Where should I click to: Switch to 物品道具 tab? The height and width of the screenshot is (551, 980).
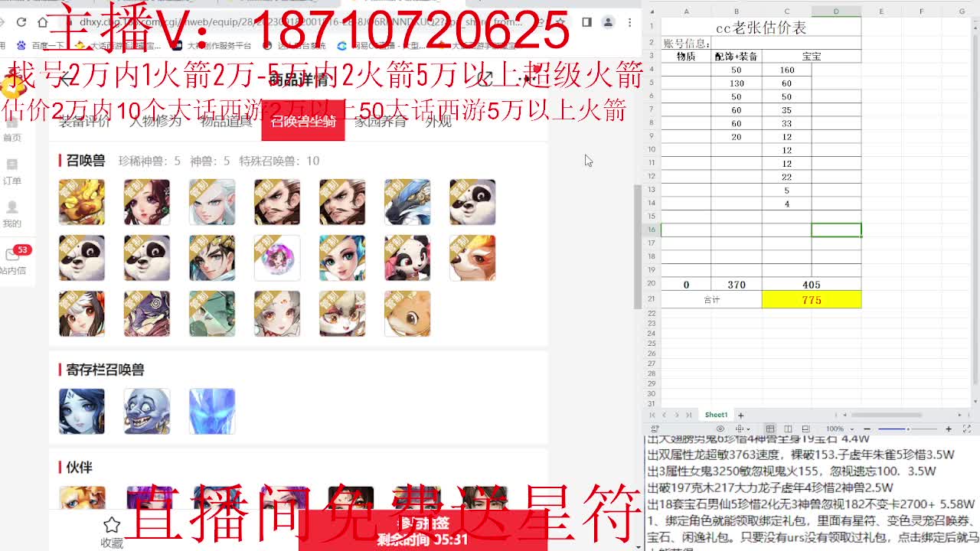(226, 121)
